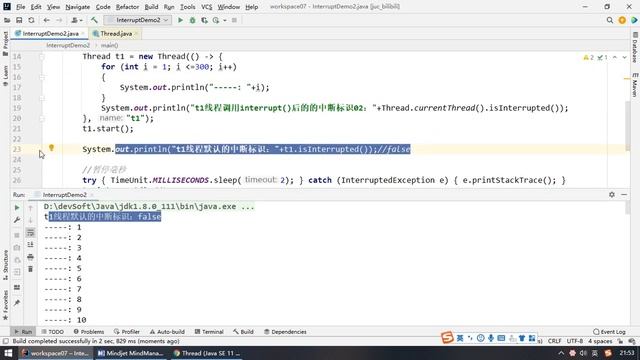The height and width of the screenshot is (360, 640).
Task: Navigate forward with right arrow
Action: click(59, 20)
